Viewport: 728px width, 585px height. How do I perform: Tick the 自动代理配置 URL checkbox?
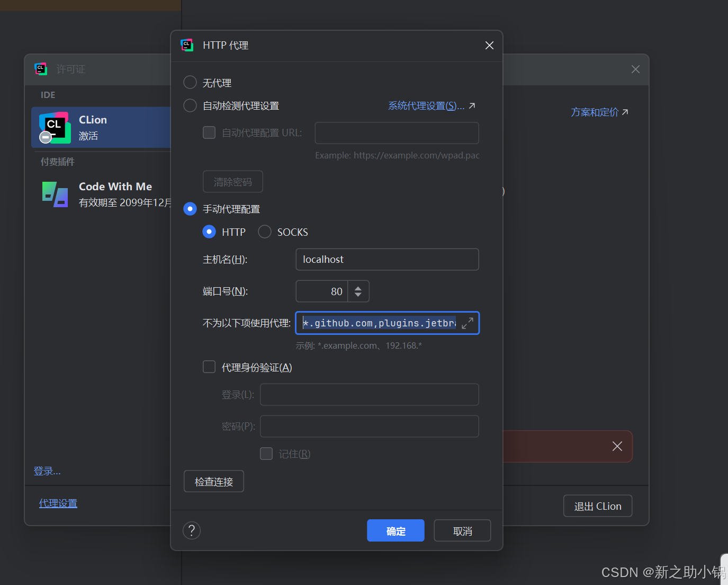[209, 132]
